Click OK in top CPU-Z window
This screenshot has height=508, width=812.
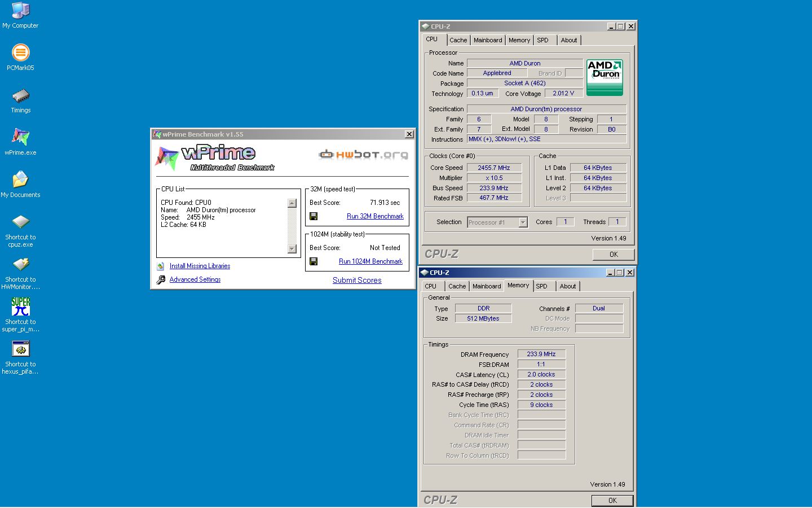[614, 255]
